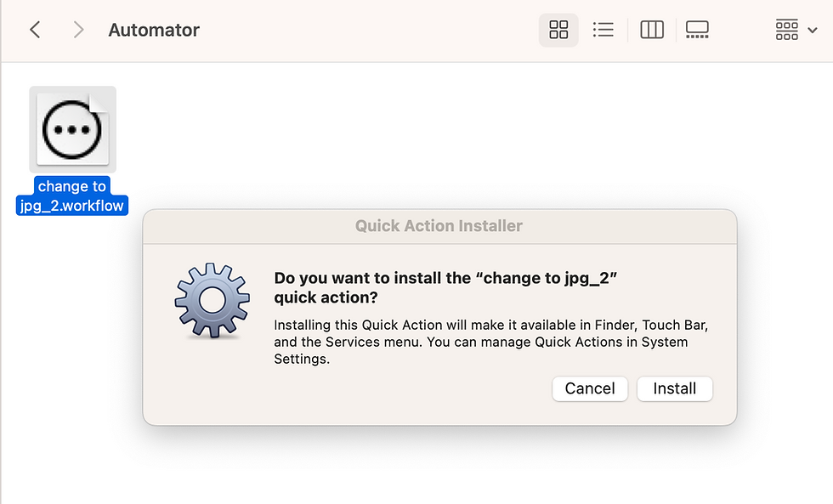Switch Finder to gallery view
Viewport: 833px width, 504px height.
[x=697, y=30]
